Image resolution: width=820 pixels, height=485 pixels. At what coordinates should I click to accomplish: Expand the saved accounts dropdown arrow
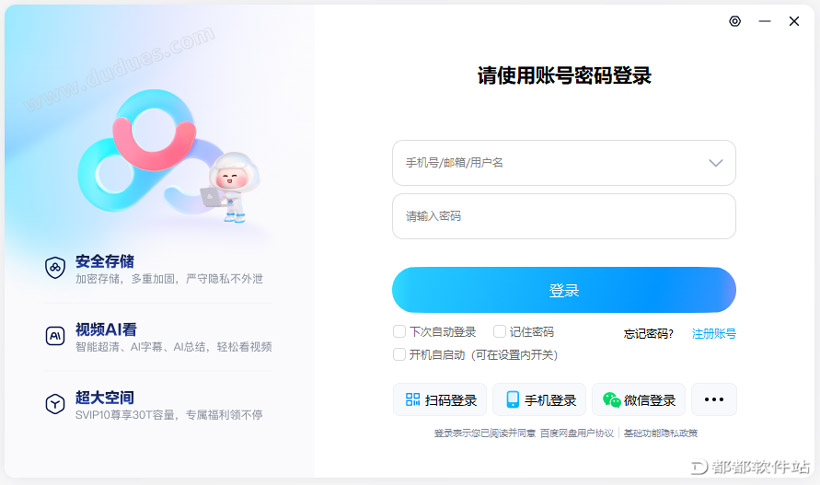click(715, 163)
